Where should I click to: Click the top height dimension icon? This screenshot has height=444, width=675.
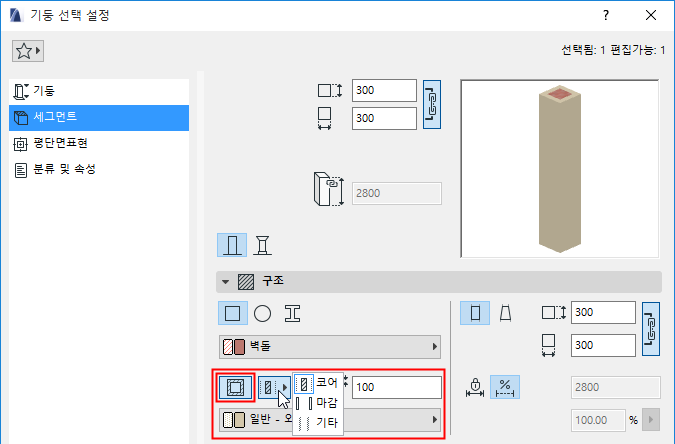(330, 90)
